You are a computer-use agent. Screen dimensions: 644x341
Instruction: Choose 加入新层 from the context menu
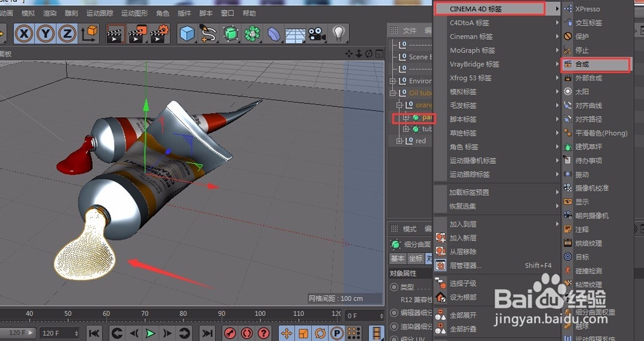pyautogui.click(x=497, y=238)
